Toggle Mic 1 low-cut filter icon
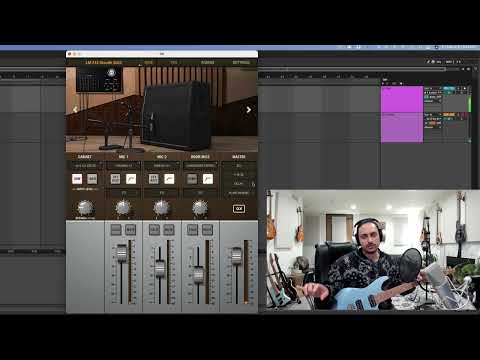480x360 pixels. pyautogui.click(x=131, y=179)
